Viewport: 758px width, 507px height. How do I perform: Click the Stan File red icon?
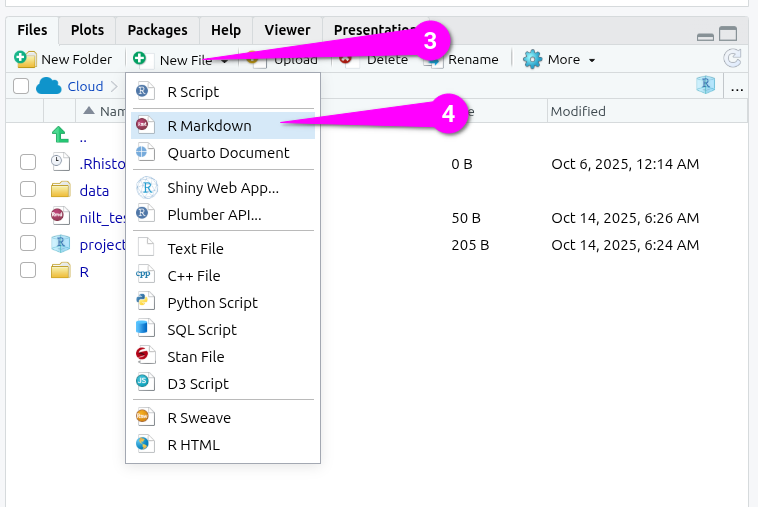click(x=145, y=355)
